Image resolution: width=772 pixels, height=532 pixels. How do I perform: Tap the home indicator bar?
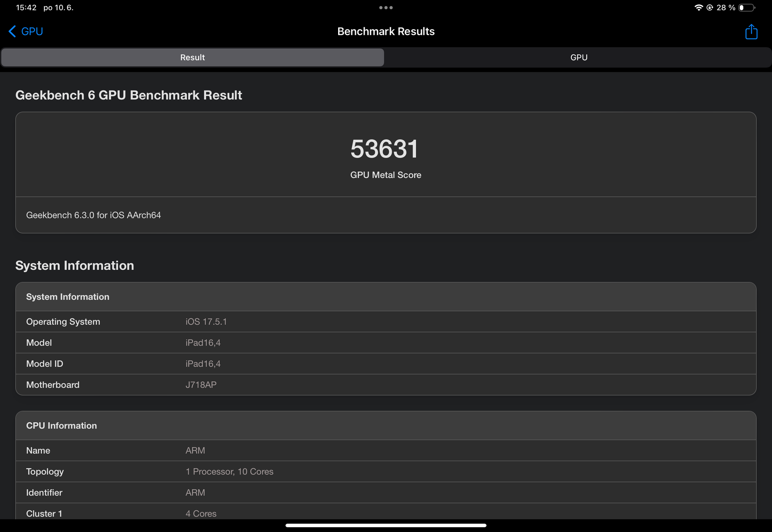pyautogui.click(x=386, y=525)
